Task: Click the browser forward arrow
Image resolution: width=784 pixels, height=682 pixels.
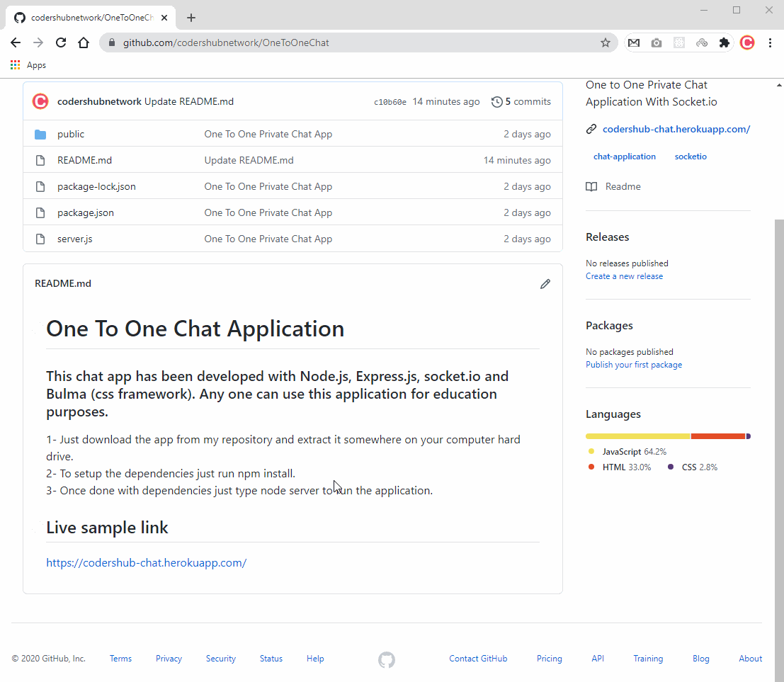Action: click(x=38, y=42)
